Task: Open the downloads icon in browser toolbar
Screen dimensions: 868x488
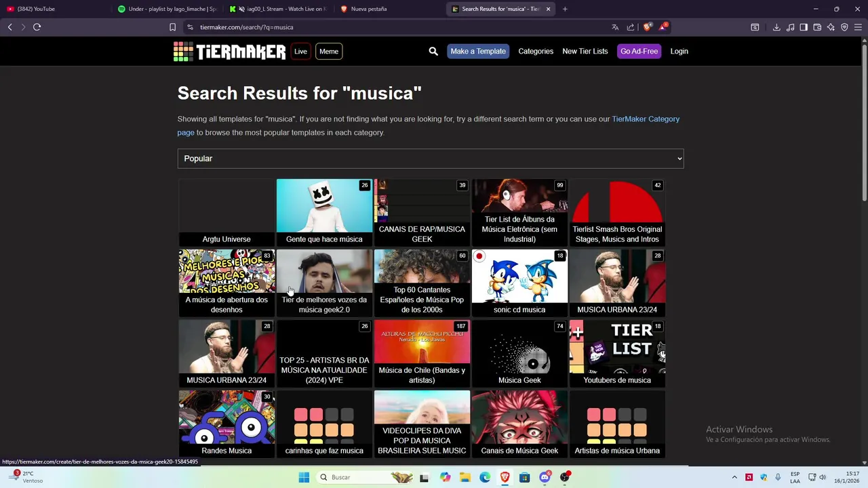Action: [776, 27]
